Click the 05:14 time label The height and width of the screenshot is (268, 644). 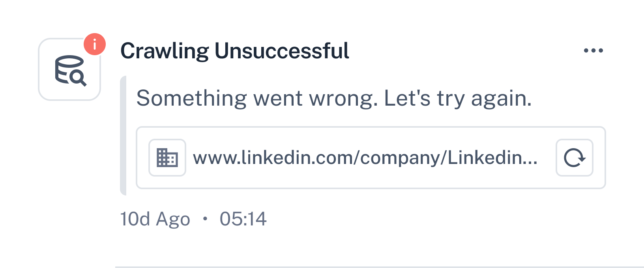(243, 219)
